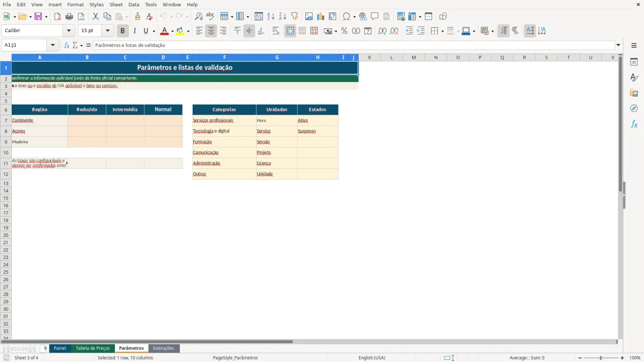Apply yellow background color swatch

click(180, 31)
